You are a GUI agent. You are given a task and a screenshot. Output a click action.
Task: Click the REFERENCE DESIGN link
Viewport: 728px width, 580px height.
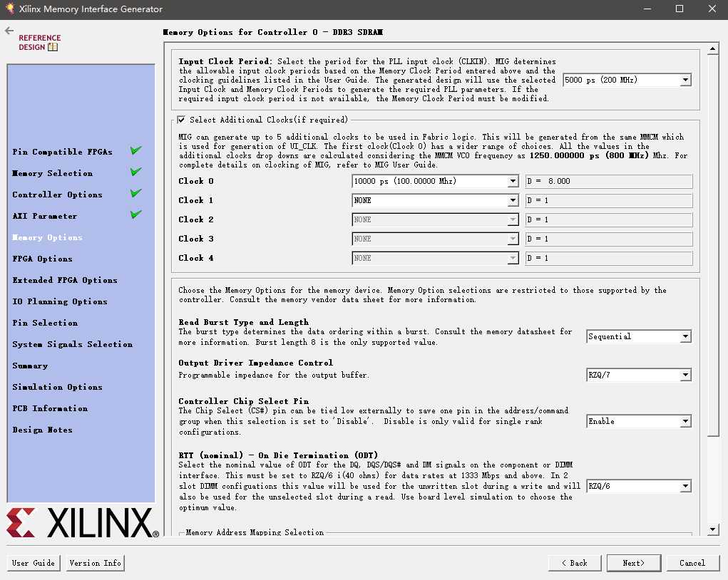[x=39, y=42]
